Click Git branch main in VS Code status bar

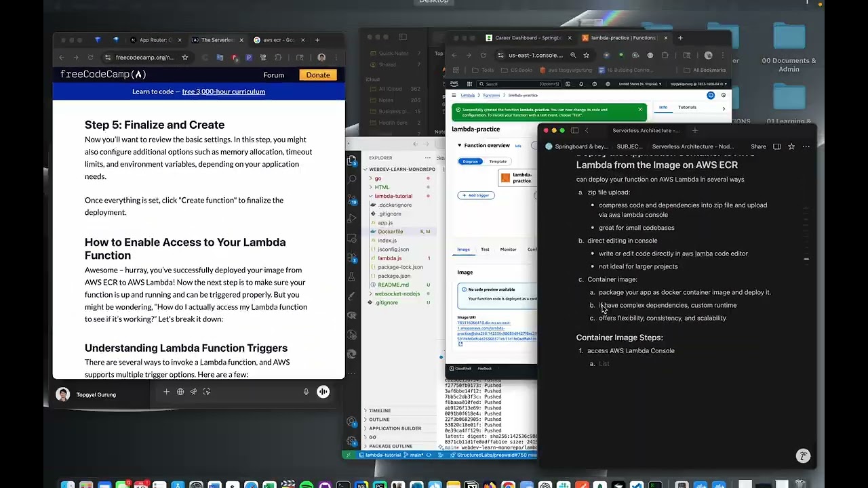[x=414, y=455]
